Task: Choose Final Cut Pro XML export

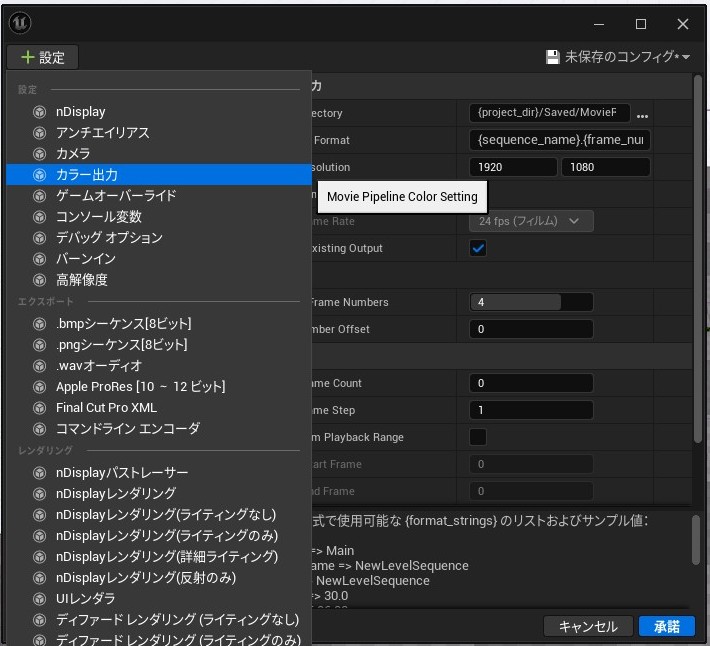Action: [159, 407]
